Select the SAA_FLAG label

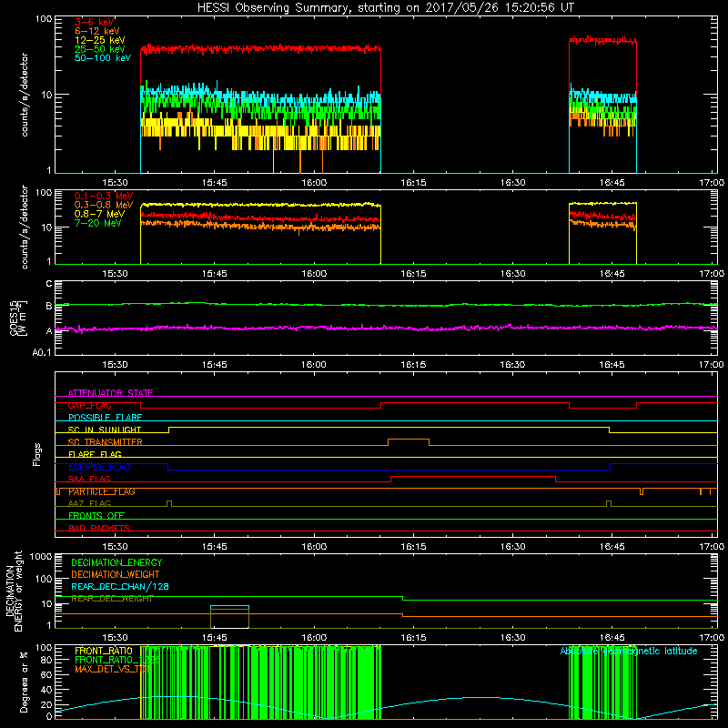click(x=89, y=479)
